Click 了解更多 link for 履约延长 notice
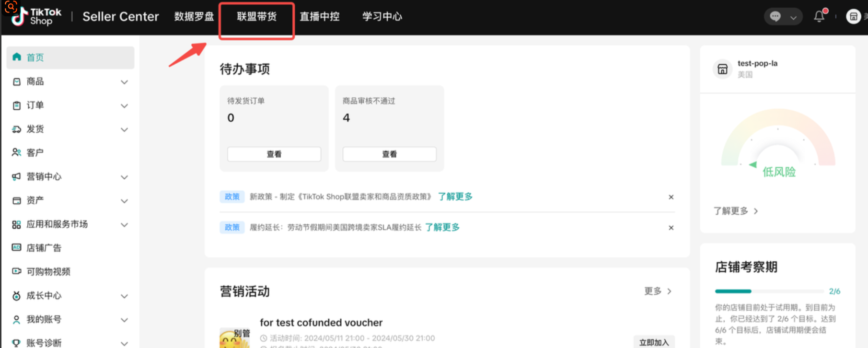Viewport: 868px width, 348px height. [442, 227]
